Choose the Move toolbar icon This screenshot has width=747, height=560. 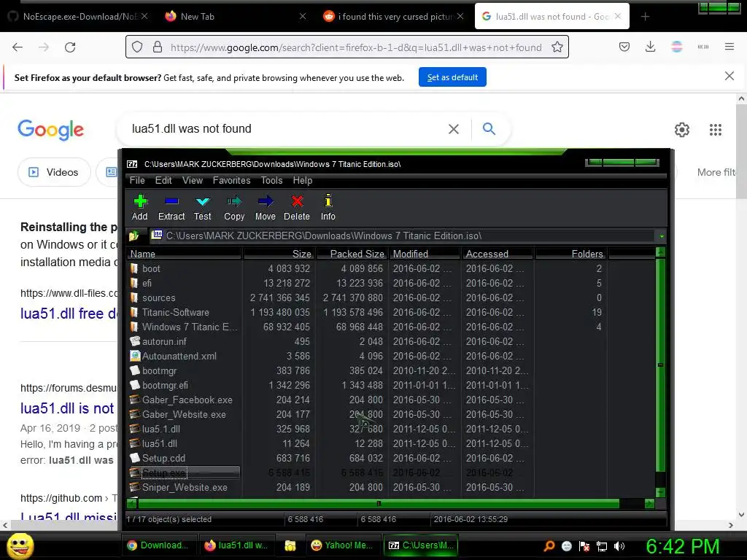(x=266, y=208)
